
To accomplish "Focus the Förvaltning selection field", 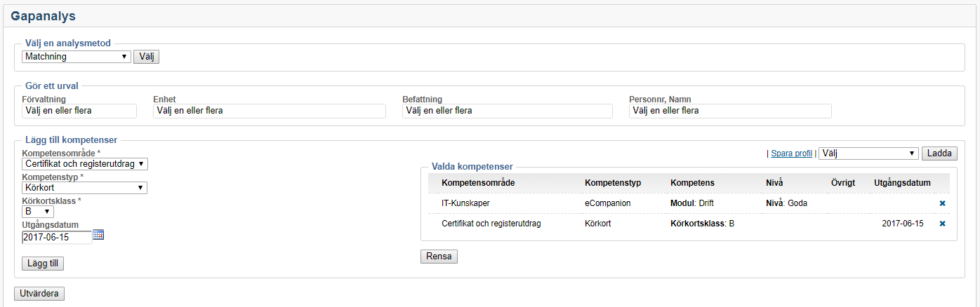I will coord(79,111).
